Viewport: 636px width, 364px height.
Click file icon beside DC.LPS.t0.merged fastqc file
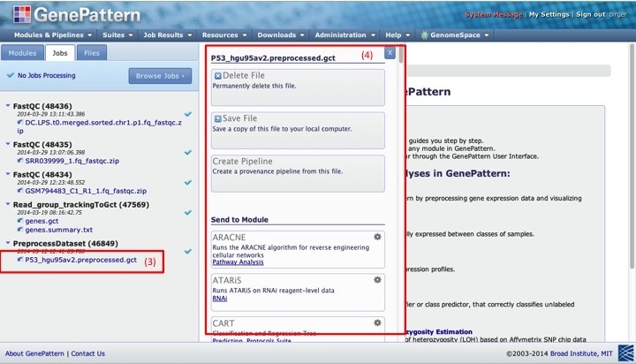click(x=19, y=122)
